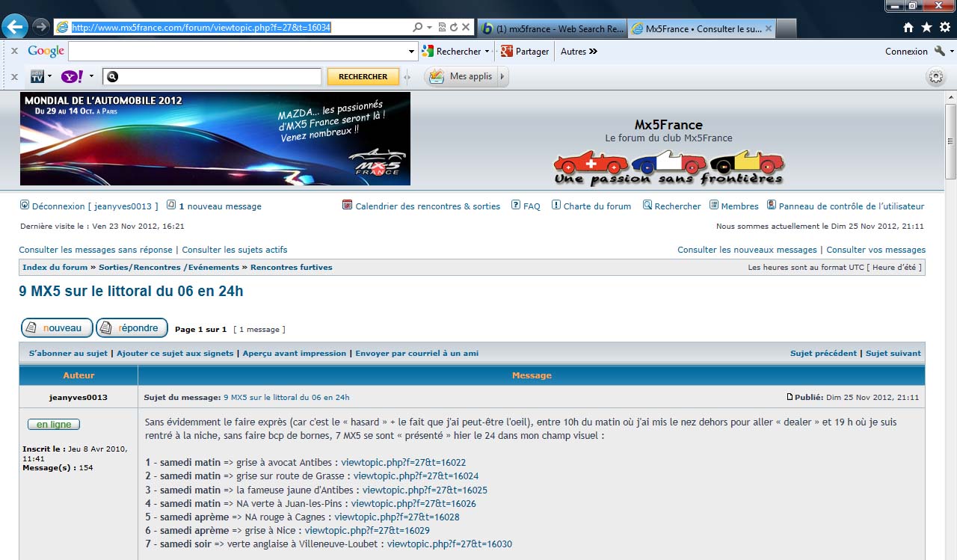Screen dimensions: 957x560
Task: Click the Google toolbar Rechercher button
Action: pos(452,52)
